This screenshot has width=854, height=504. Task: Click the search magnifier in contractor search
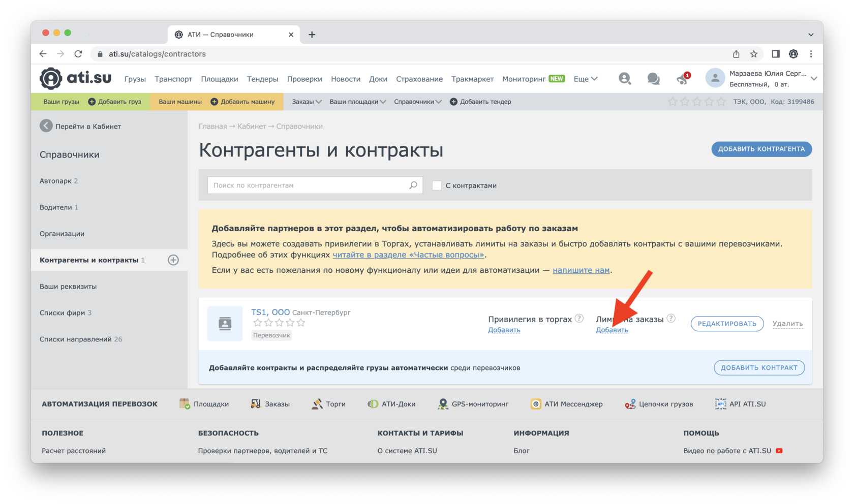coord(413,185)
